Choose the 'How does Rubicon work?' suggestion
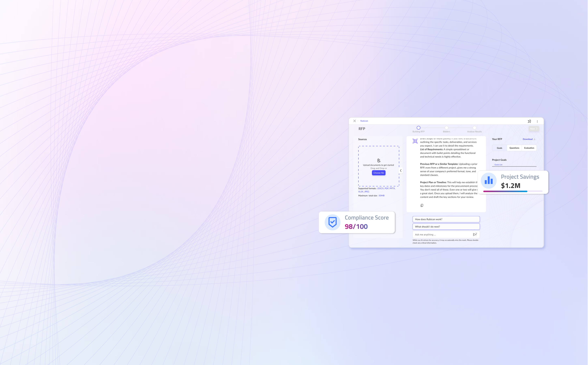The image size is (588, 365). (446, 219)
